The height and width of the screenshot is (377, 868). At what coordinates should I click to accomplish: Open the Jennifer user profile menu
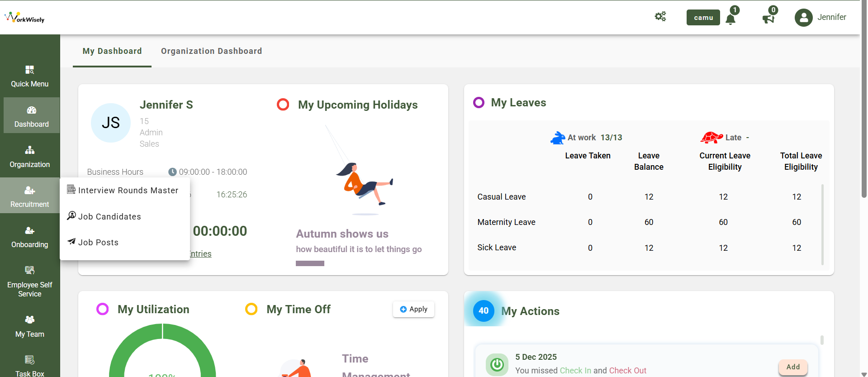[x=821, y=17]
